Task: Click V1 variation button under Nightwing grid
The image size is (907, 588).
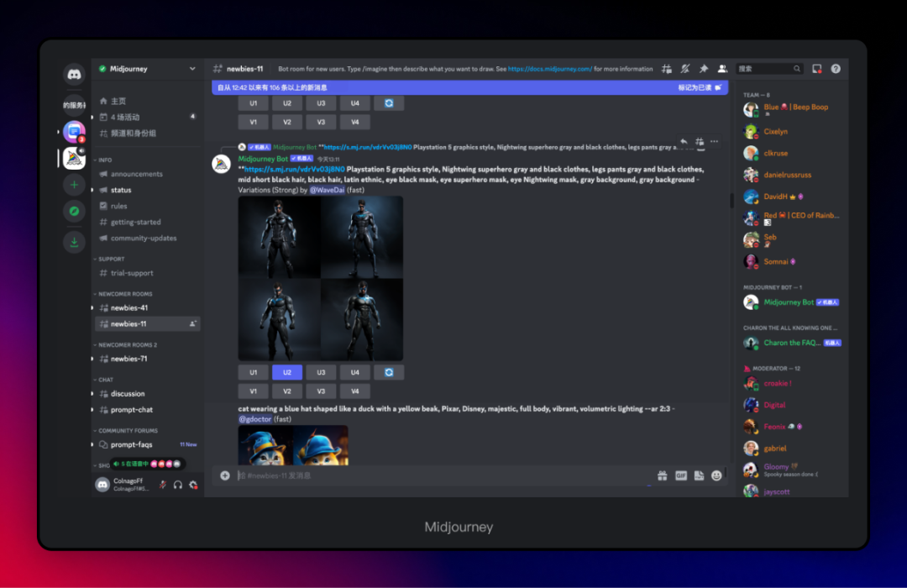Action: [254, 391]
